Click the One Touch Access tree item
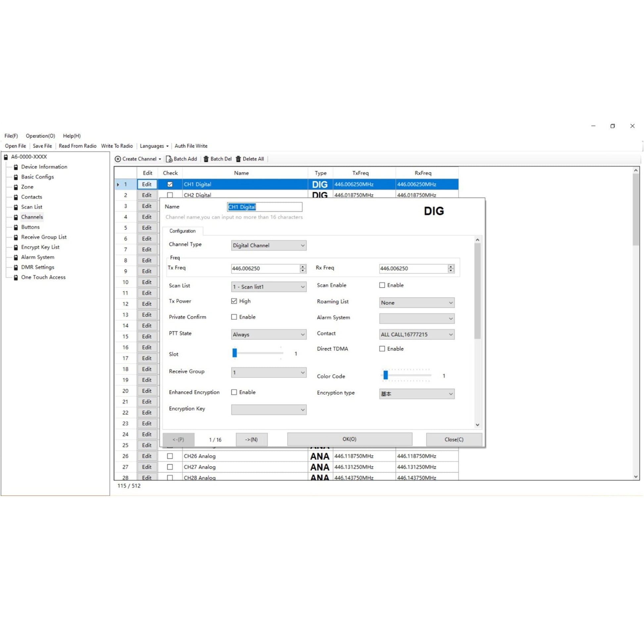 click(x=43, y=277)
